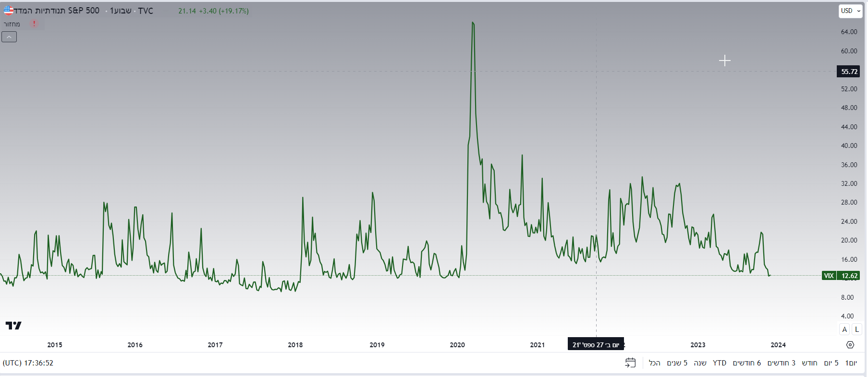Click the S&P 500 volatility index symbol title
Viewport: 868px width, 377px height.
57,11
